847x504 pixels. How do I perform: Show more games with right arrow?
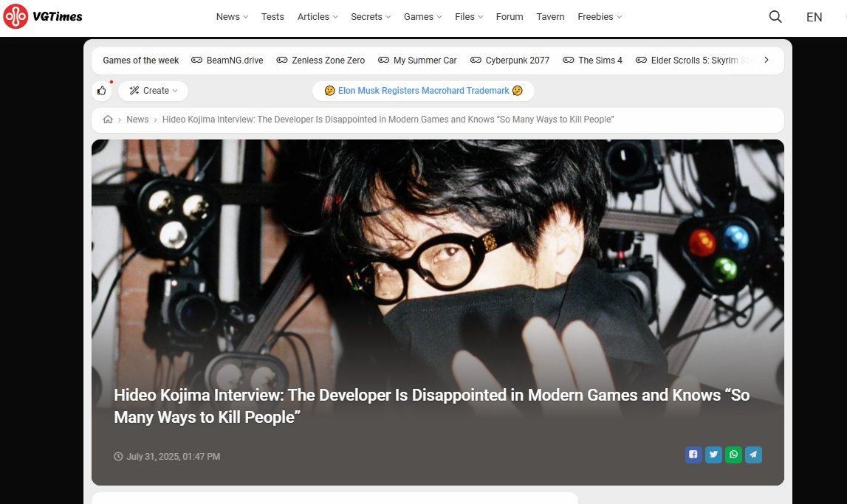pos(766,60)
